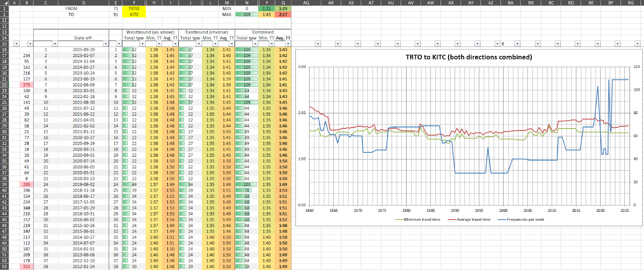
Task: Expand Eastbound Min. TT filter dropdown
Action: click(x=216, y=44)
